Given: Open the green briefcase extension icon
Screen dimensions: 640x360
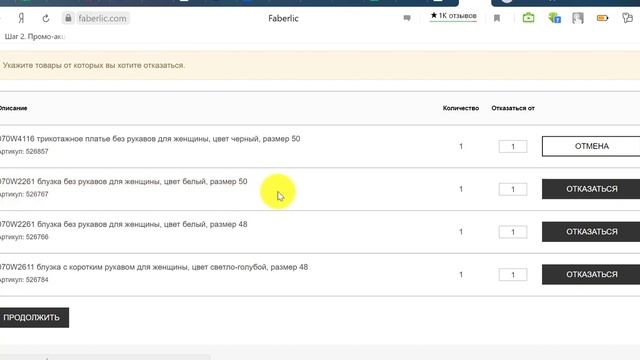Looking at the screenshot, I should (x=529, y=18).
